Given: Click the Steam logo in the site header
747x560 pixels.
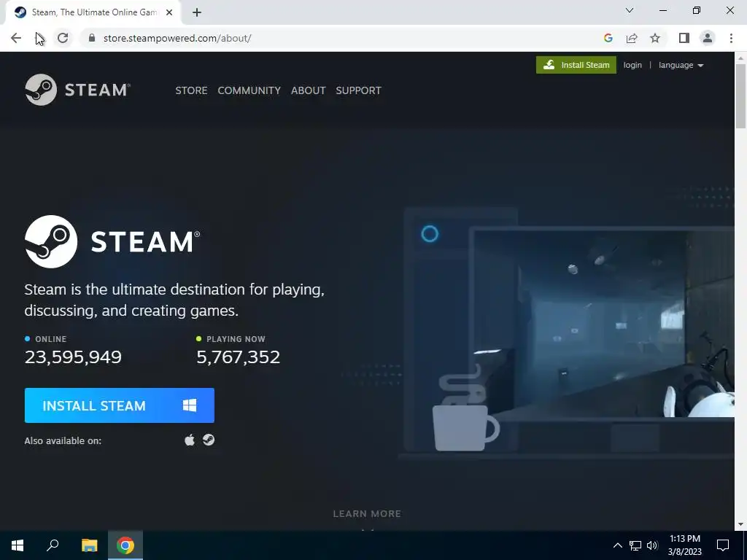Looking at the screenshot, I should [x=77, y=90].
